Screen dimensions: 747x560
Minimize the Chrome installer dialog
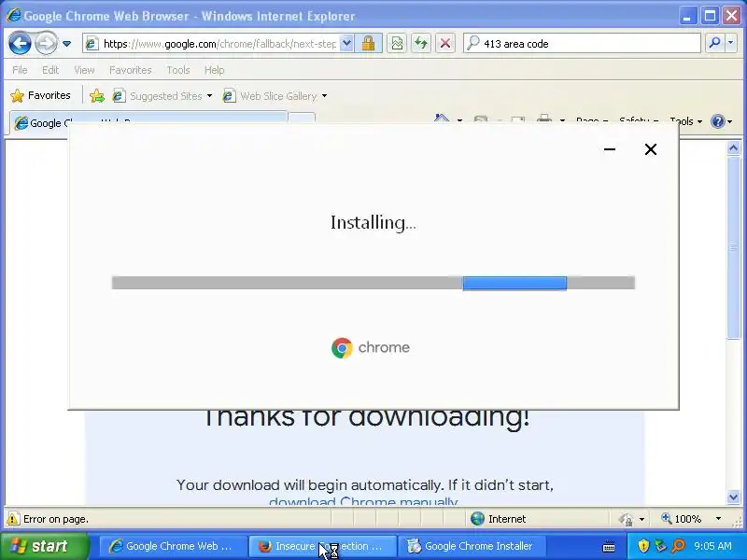pos(610,149)
